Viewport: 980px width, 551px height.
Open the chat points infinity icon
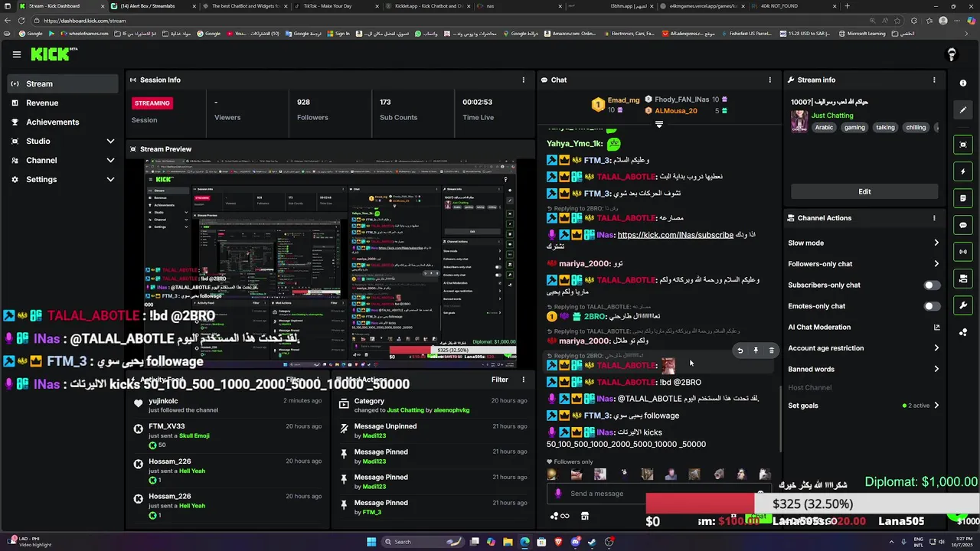561,516
